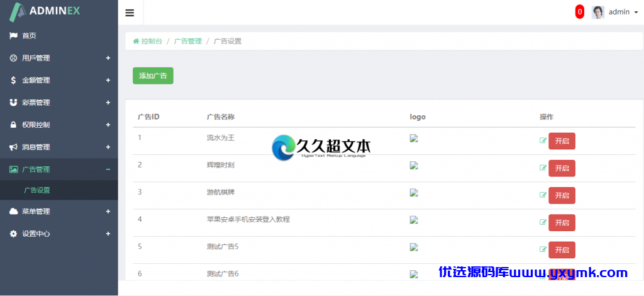Viewport: 644px width, 296px height.
Task: Collapse 广告管理 with its minus sign
Action: [x=108, y=169]
